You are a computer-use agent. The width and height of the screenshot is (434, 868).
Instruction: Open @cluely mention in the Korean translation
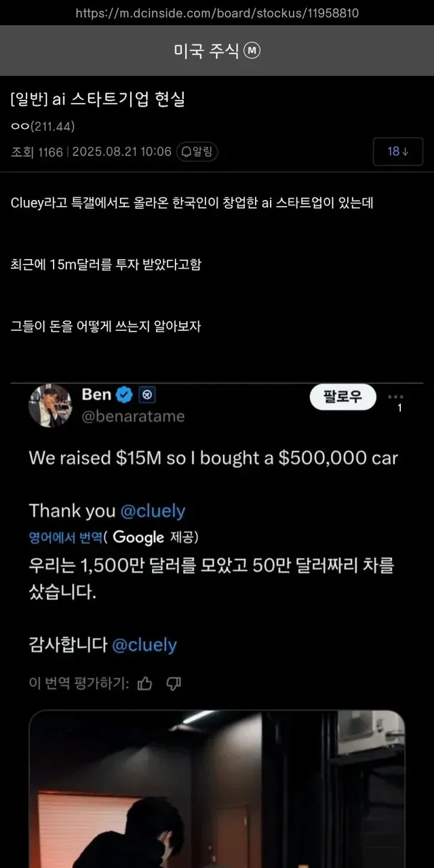[x=144, y=644]
